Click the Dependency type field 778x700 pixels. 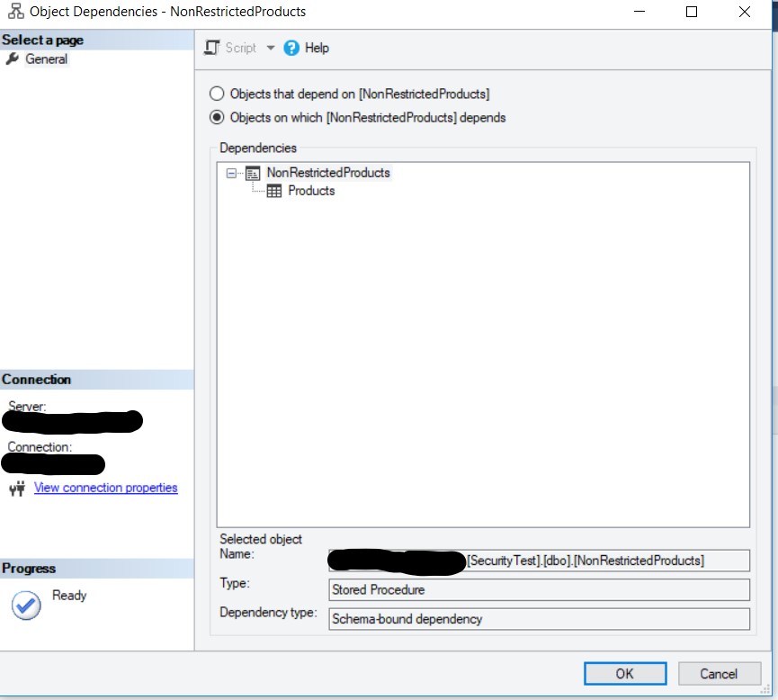click(x=540, y=619)
